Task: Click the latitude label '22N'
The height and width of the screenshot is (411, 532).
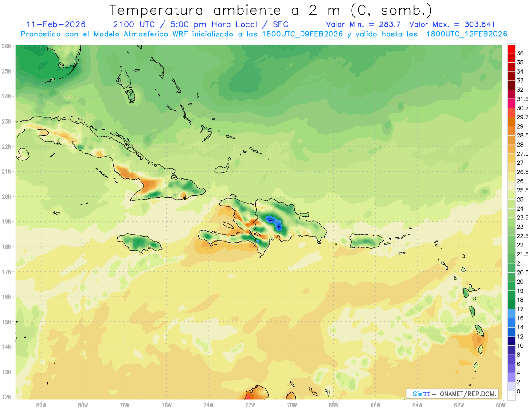Action: pos(7,146)
